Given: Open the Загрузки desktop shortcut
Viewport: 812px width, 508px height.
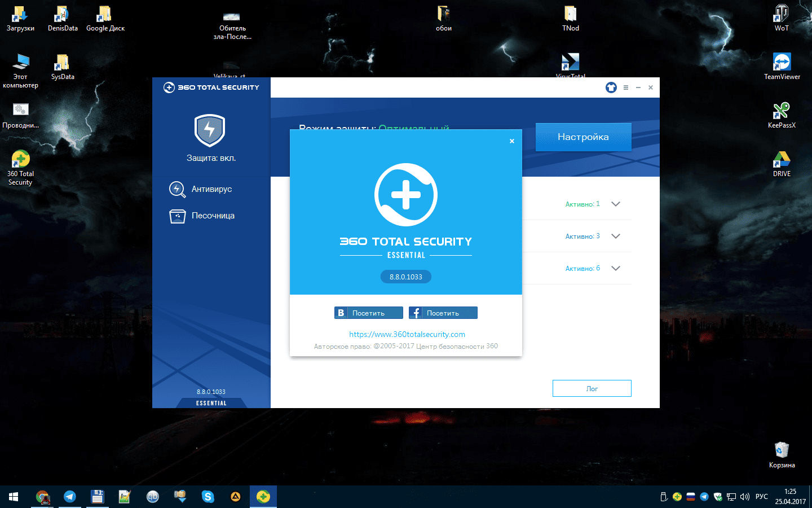Looking at the screenshot, I should pos(20,19).
